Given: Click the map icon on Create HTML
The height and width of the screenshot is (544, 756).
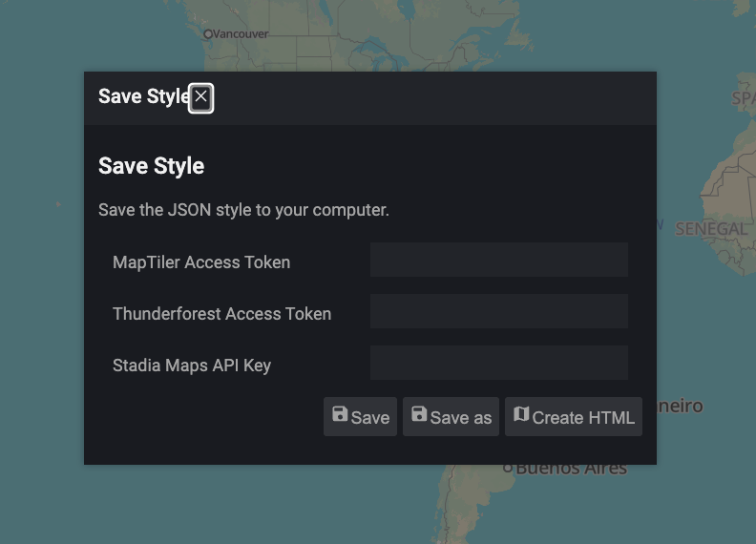Looking at the screenshot, I should (521, 414).
